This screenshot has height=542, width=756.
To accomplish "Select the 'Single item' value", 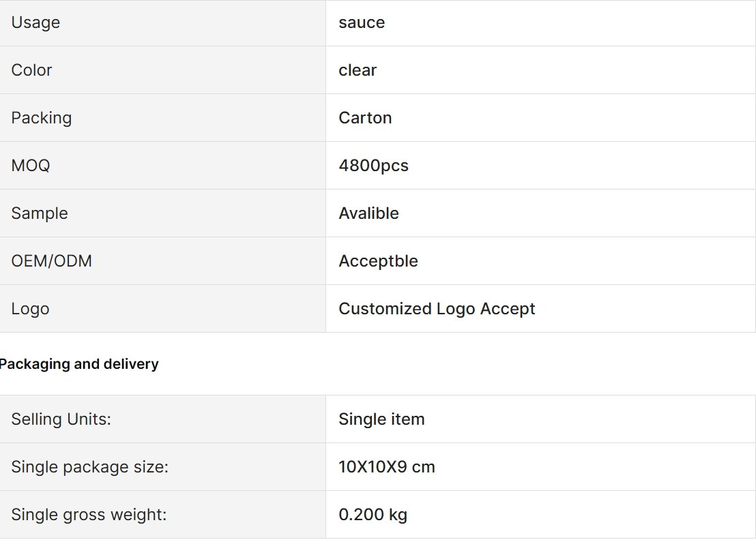I will pyautogui.click(x=381, y=419).
